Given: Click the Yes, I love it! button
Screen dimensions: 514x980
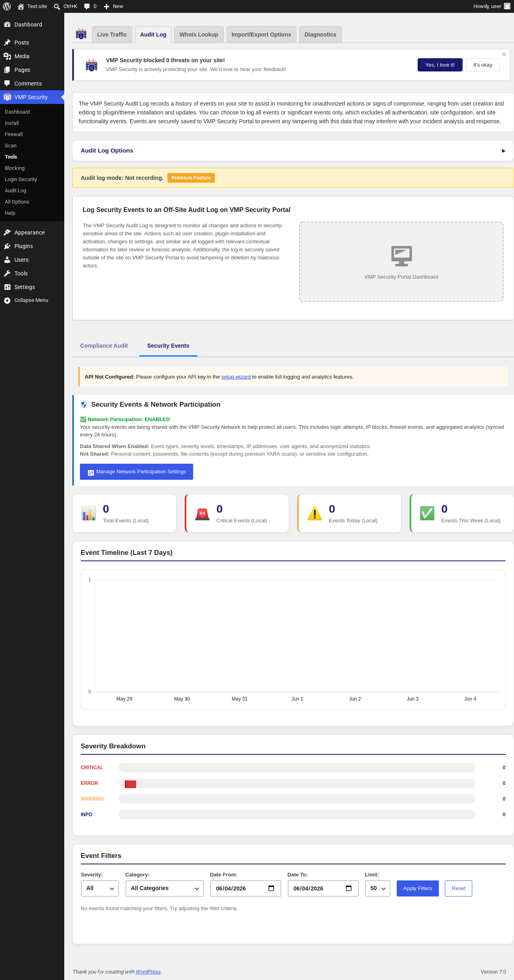Looking at the screenshot, I should coord(440,65).
